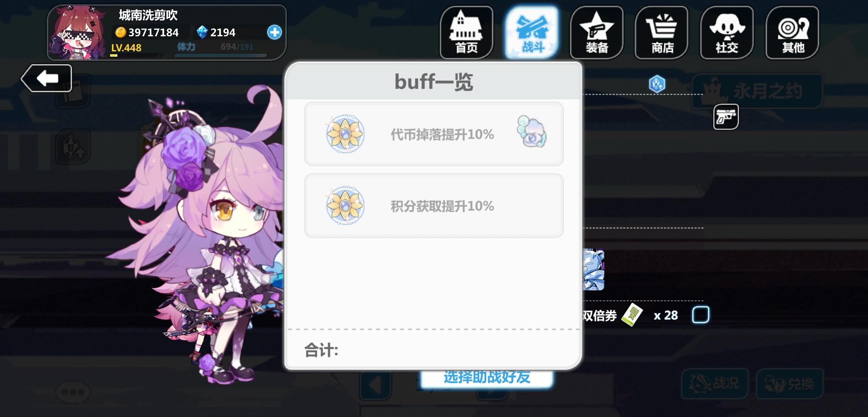
Task: Switch to the 战斗 battle tab
Action: point(532,33)
